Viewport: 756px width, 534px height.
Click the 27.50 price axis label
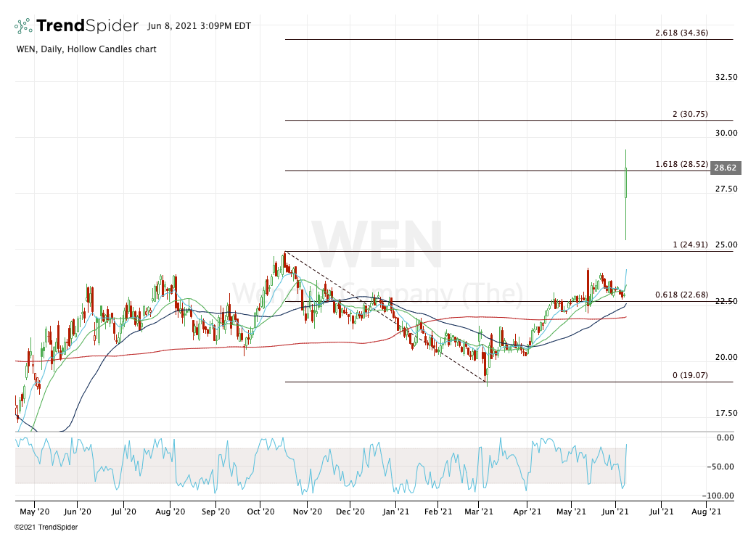[x=726, y=189]
